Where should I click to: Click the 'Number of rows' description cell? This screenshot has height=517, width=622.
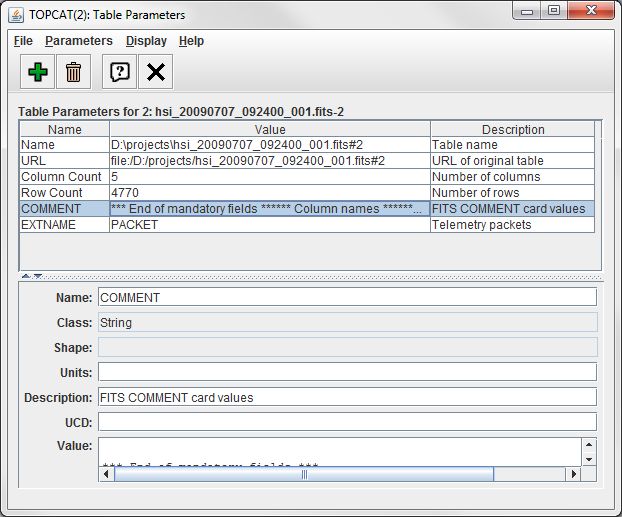coord(513,192)
